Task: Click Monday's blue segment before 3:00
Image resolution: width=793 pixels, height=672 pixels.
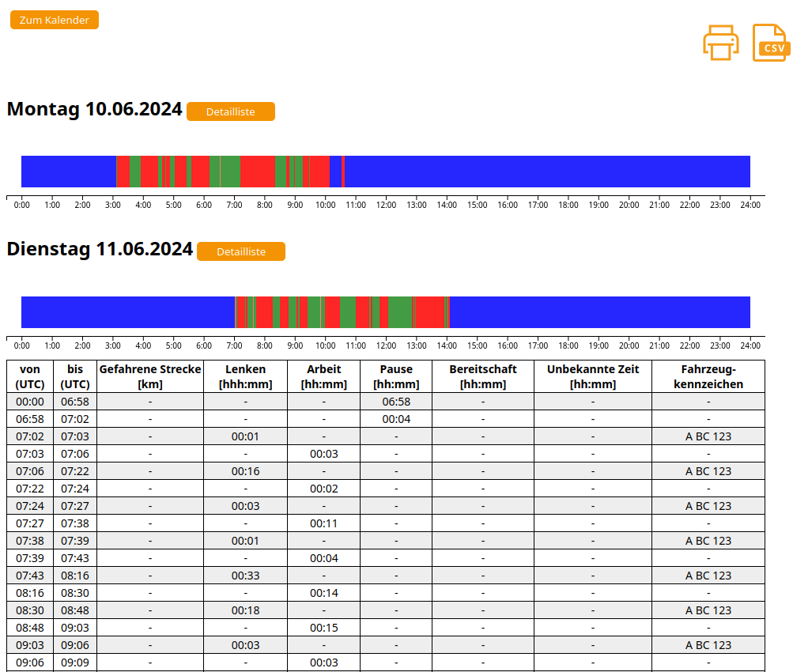Action: [68, 172]
